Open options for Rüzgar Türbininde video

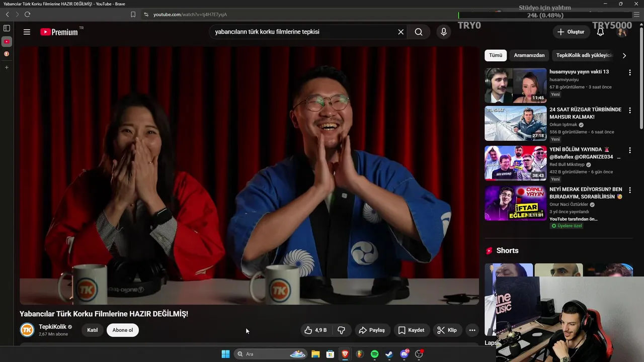tap(629, 110)
